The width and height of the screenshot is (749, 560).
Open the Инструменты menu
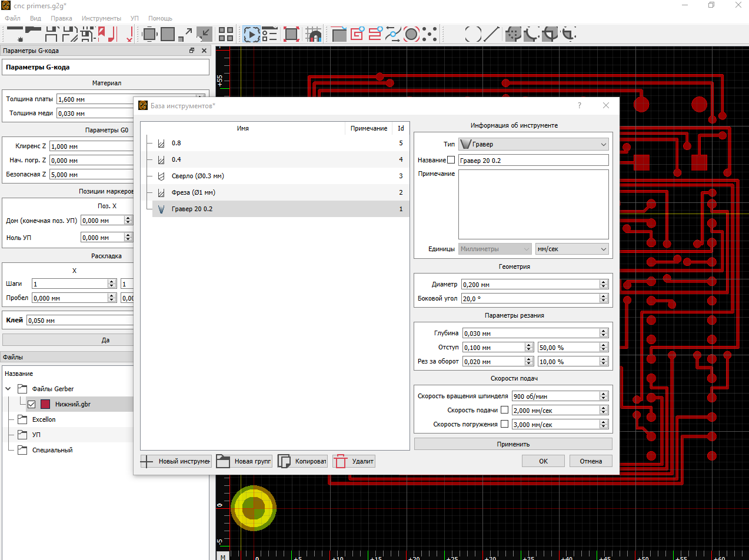[101, 18]
